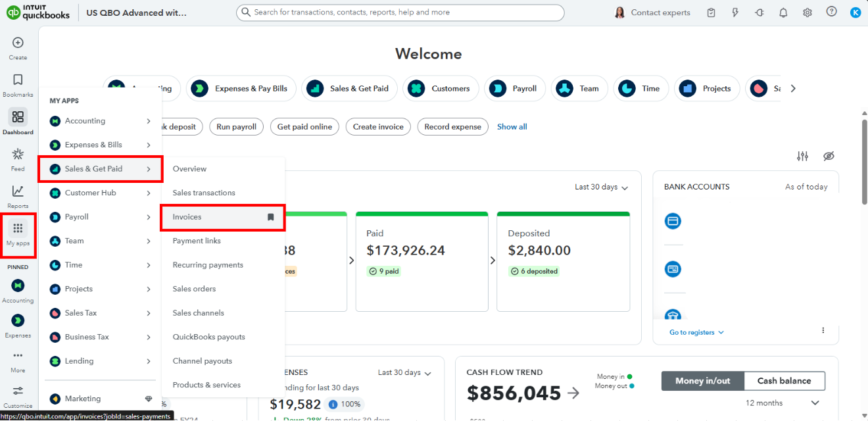Click the Marketing diamond upgrade icon
This screenshot has width=868, height=421.
149,399
